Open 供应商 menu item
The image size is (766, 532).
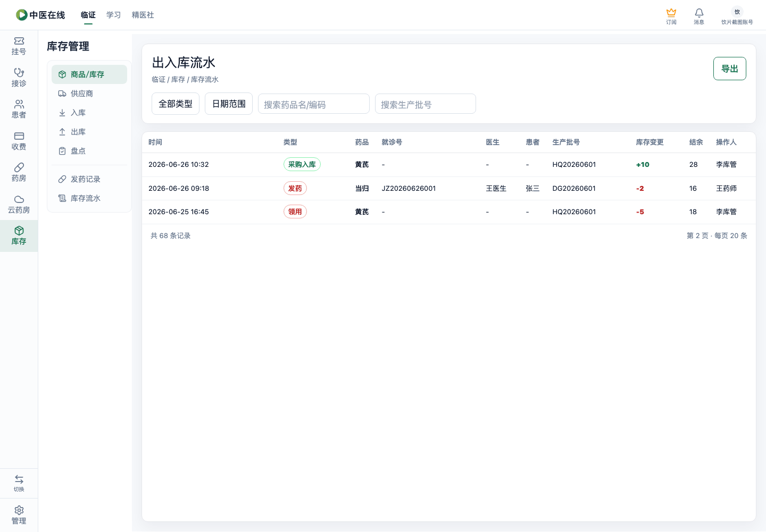pyautogui.click(x=89, y=94)
